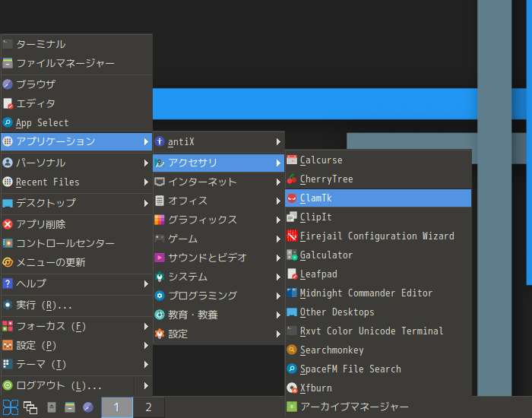This screenshot has width=532, height=418.
Task: Click the CherryTree cherry icon
Action: 292,179
